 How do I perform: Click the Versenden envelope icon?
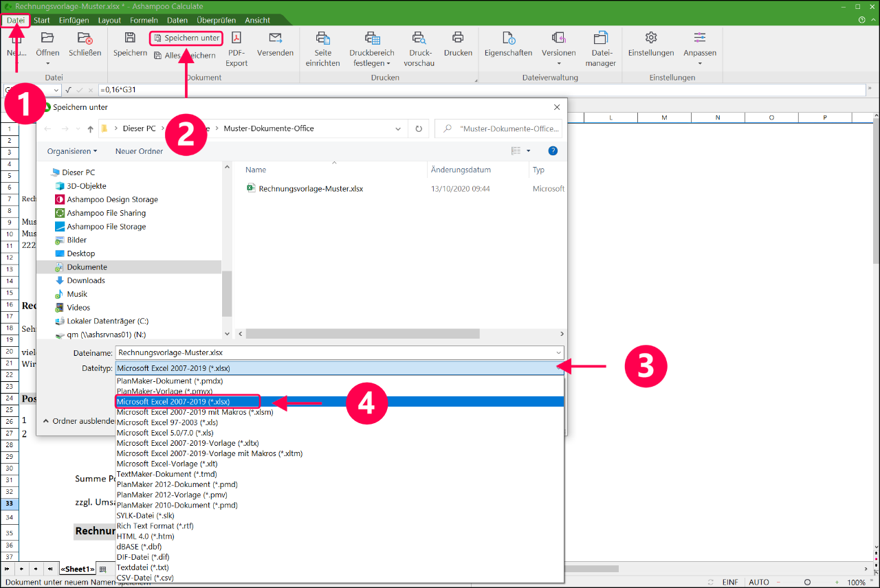275,38
